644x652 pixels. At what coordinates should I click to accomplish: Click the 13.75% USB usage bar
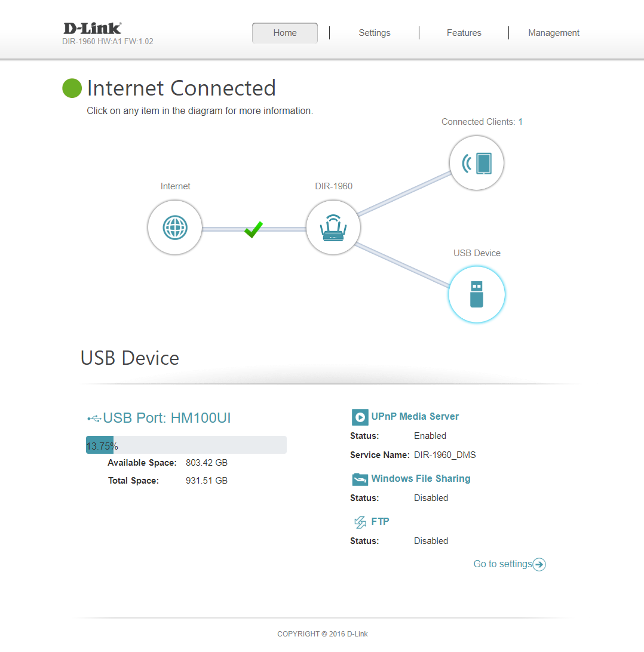pos(186,445)
